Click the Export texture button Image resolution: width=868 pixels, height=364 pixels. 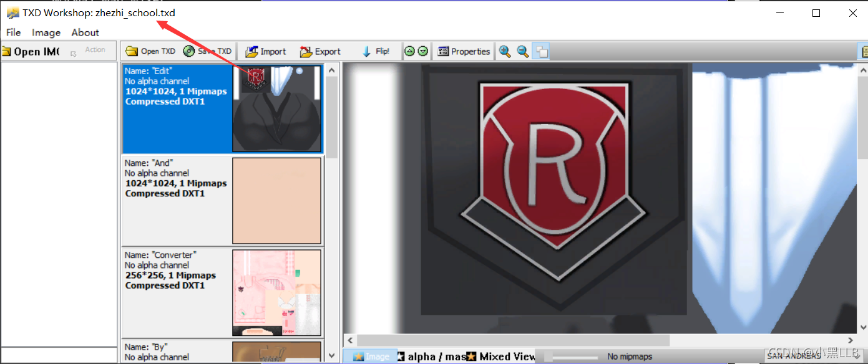[x=320, y=51]
